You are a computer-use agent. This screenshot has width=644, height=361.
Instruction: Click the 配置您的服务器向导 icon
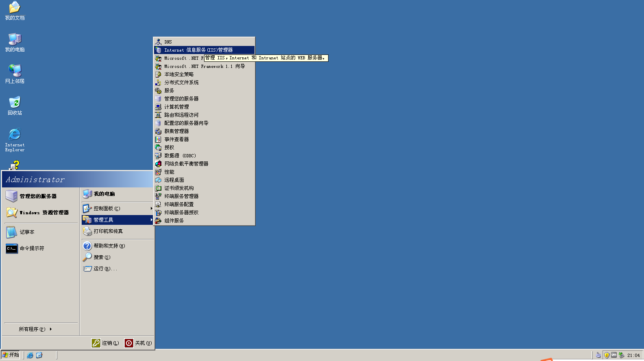[158, 123]
